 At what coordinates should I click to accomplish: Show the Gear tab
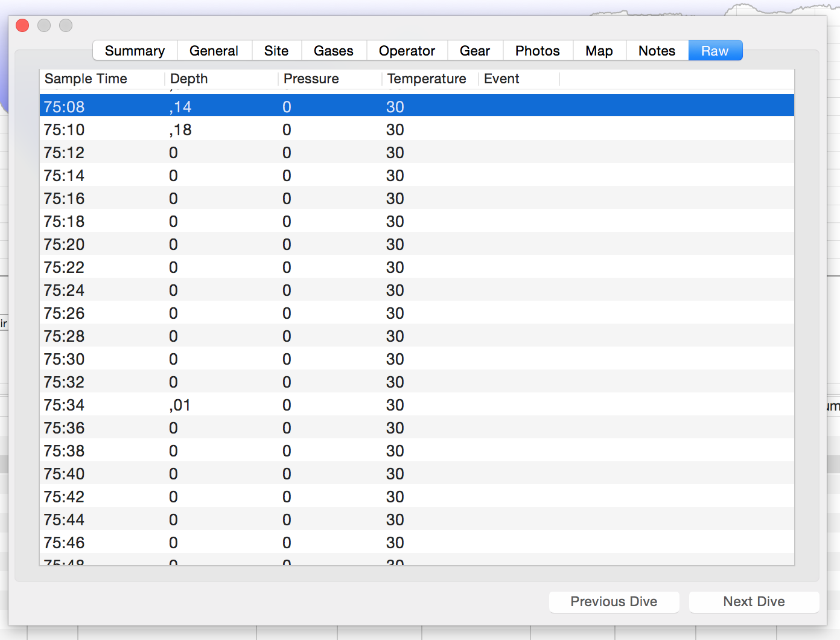click(474, 51)
